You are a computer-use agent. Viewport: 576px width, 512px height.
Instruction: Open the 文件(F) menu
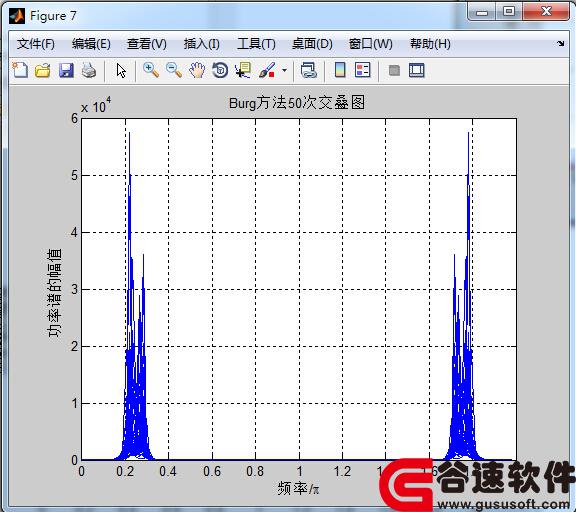[x=36, y=44]
